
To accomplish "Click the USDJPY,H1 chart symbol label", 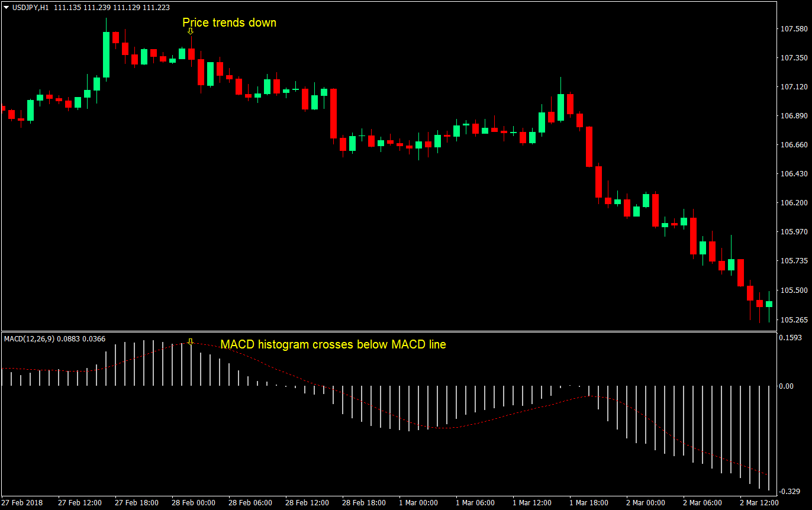I will [x=30, y=8].
